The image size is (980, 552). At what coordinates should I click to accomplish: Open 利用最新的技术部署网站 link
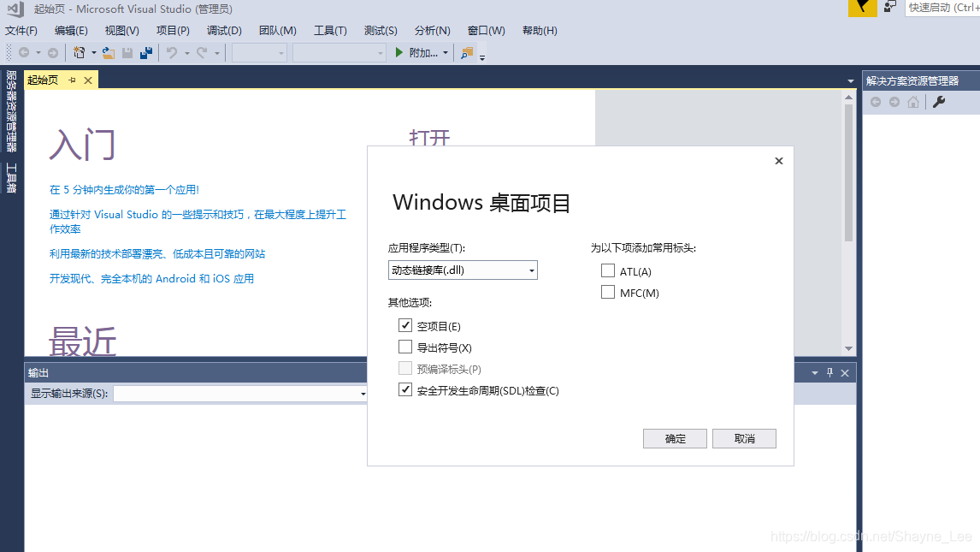pos(157,253)
